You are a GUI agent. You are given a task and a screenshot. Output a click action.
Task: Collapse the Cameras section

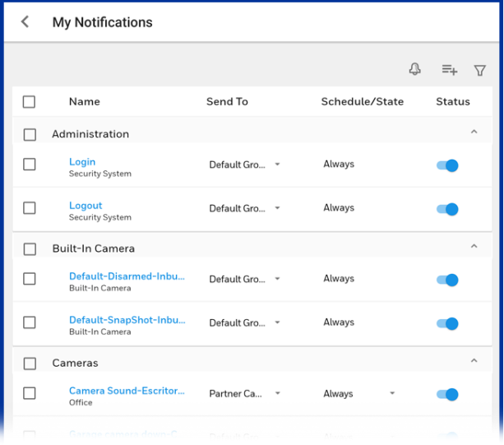[474, 360]
